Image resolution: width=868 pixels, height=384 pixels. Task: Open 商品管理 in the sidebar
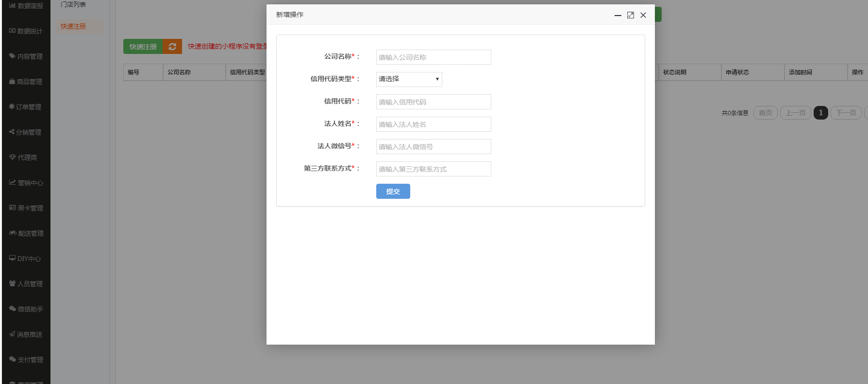26,82
